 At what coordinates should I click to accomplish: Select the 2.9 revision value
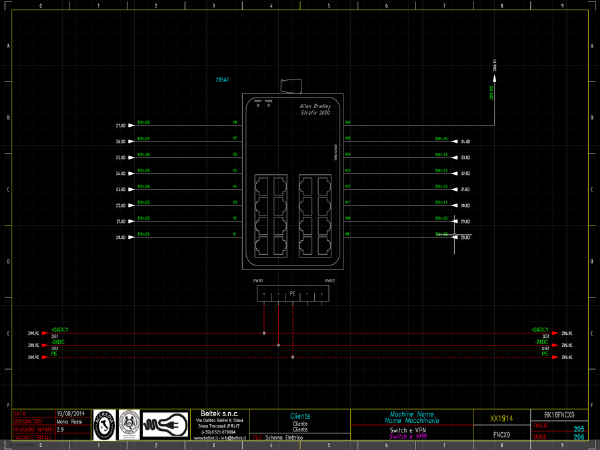[60, 429]
